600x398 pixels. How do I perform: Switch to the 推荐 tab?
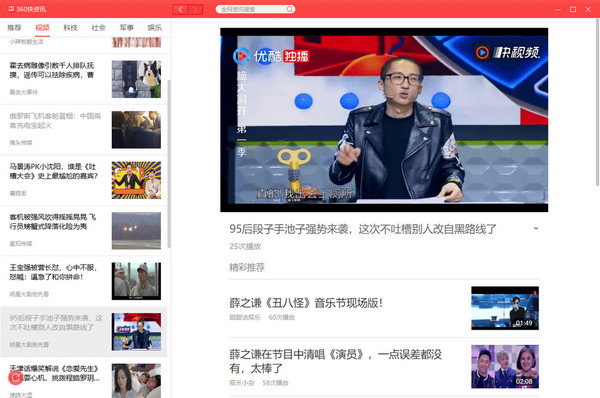tap(14, 28)
